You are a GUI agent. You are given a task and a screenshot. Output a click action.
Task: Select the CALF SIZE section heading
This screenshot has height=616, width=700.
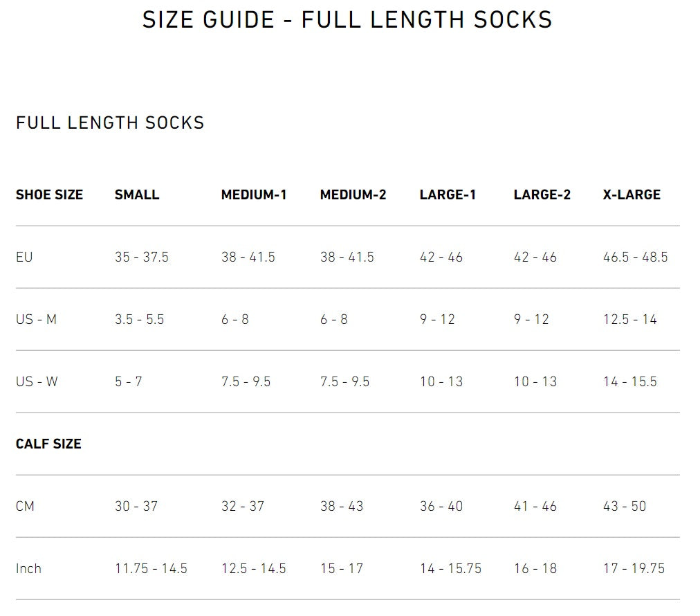tap(48, 444)
